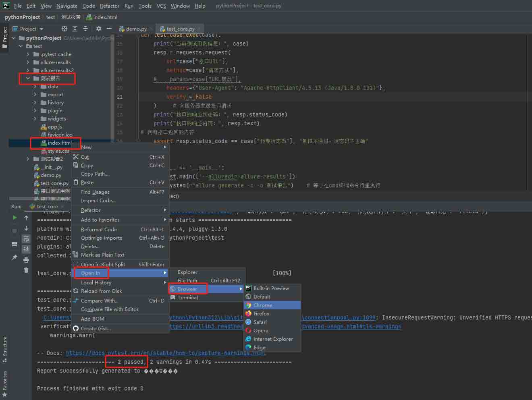Viewport: 532px width, 400px height.
Task: Click the Print icon in Run panel
Action: (x=26, y=259)
